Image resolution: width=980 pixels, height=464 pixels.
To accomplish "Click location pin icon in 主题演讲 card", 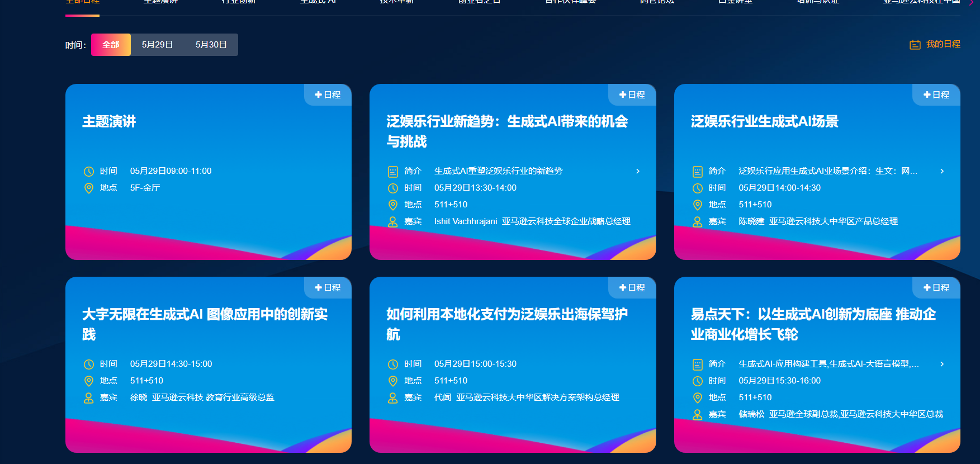I will [88, 188].
